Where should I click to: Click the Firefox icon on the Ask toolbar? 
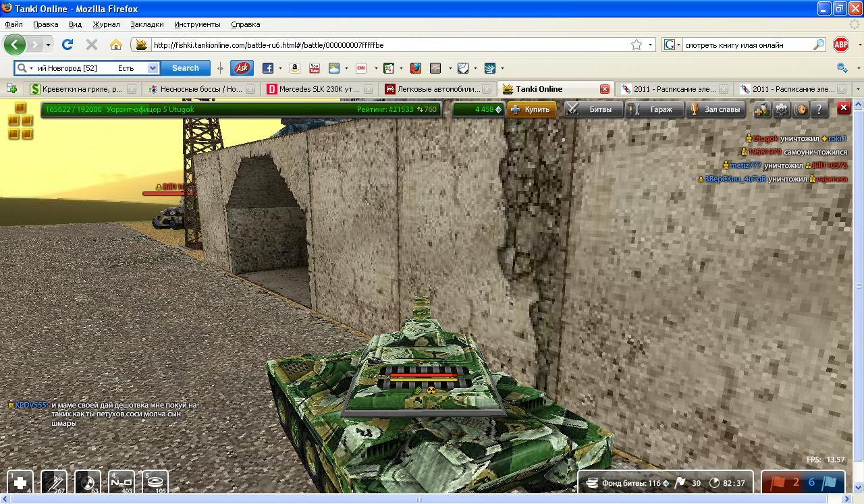pos(416,68)
